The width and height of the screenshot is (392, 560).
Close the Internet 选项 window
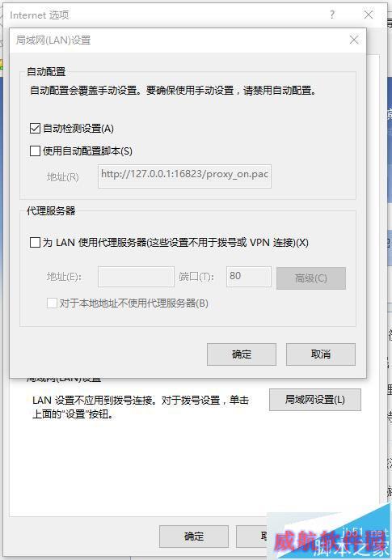click(x=368, y=15)
